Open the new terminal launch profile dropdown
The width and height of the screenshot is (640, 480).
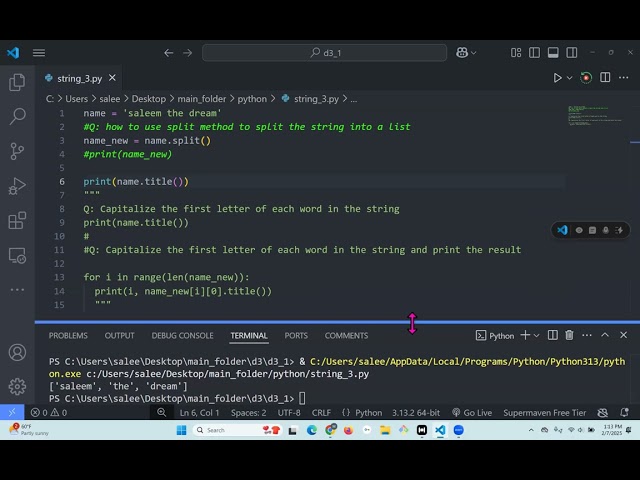click(538, 336)
